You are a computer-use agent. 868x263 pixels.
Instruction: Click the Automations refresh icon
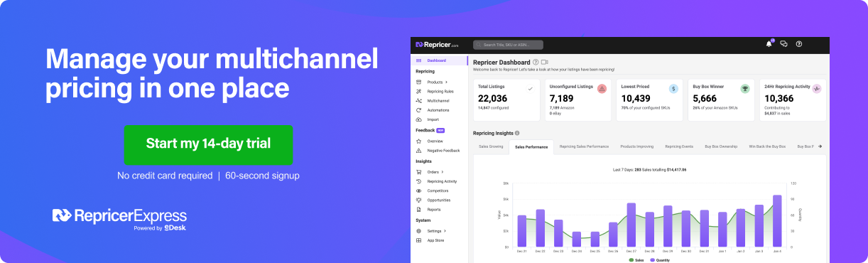[x=418, y=110]
